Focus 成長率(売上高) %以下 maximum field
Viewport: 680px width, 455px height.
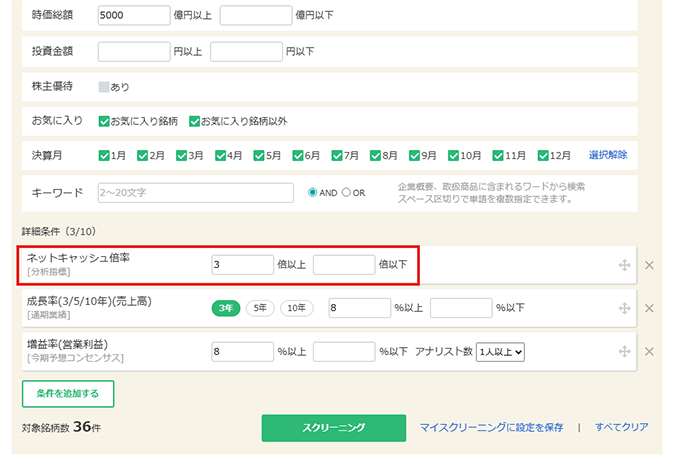(x=461, y=308)
